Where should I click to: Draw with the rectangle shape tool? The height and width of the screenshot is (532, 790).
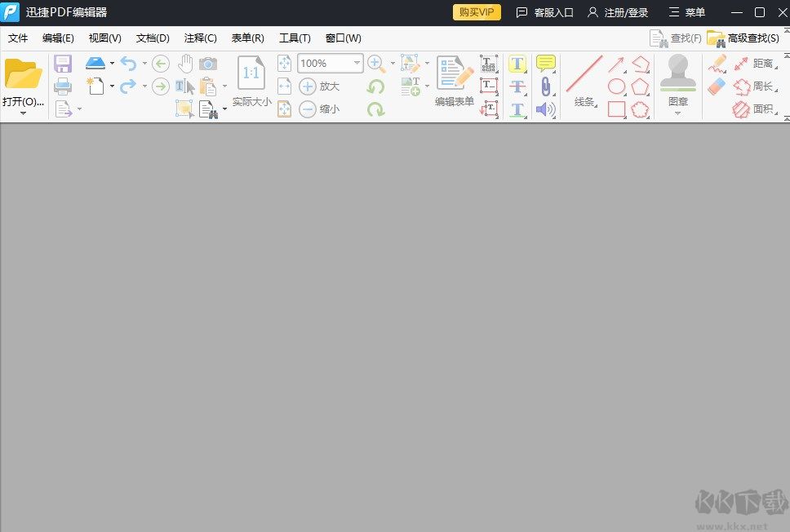click(x=615, y=107)
